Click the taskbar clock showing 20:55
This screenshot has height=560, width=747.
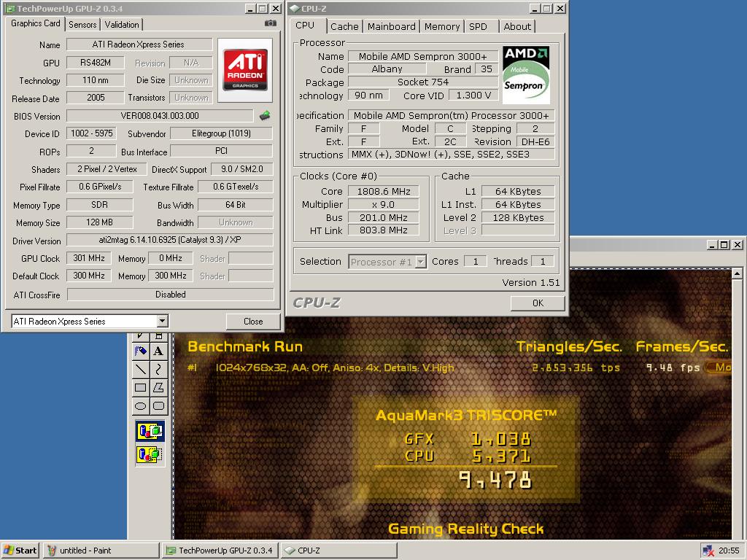[x=729, y=551]
